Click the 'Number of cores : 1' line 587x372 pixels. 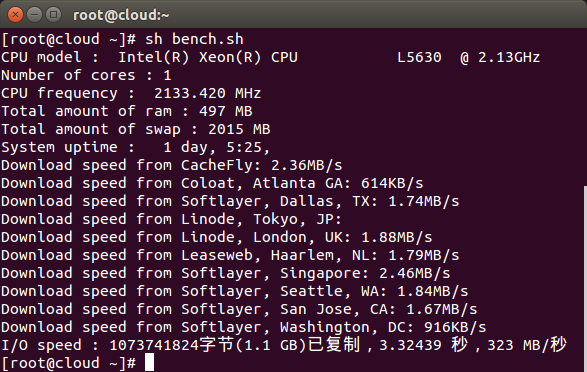[86, 75]
